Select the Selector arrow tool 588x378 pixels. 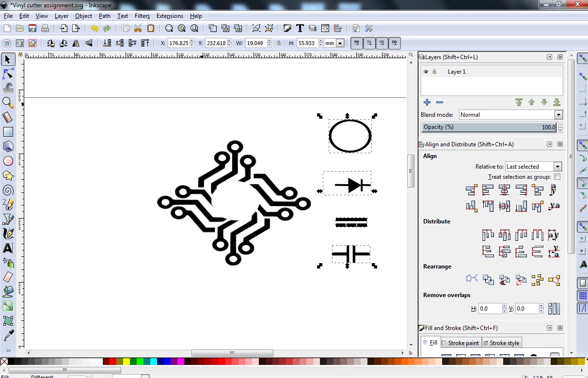[8, 59]
